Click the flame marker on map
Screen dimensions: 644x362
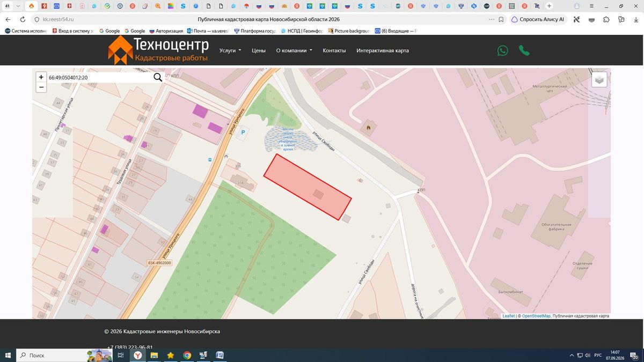[369, 128]
